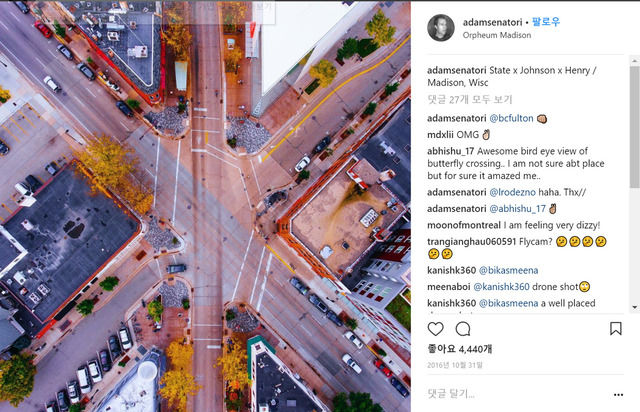Open moonofmontreal's profile from comment
The height and width of the screenshot is (412, 640).
[464, 225]
